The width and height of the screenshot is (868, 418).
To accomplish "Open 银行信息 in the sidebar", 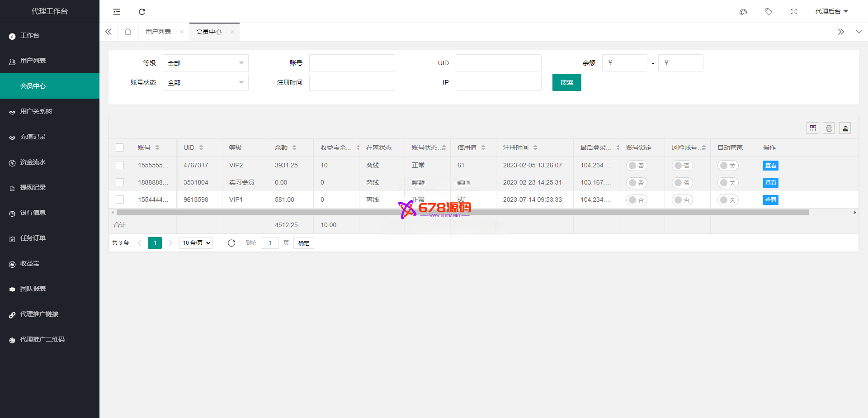I will coord(50,213).
